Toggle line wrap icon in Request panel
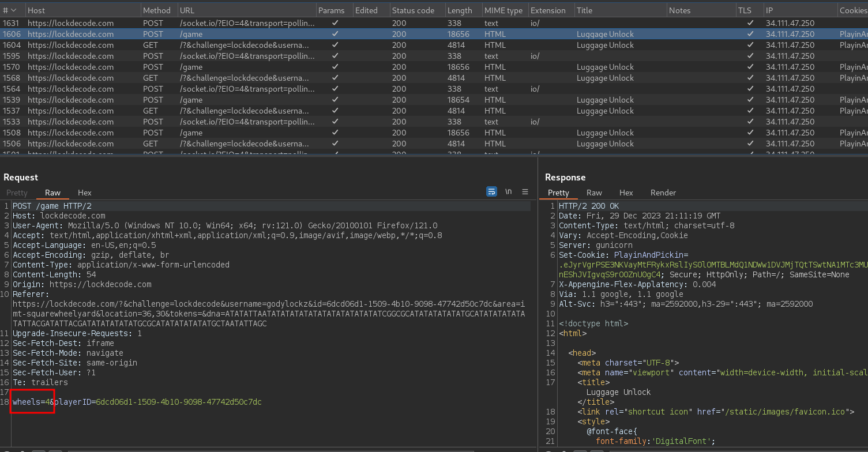This screenshot has width=868, height=452. 491,191
